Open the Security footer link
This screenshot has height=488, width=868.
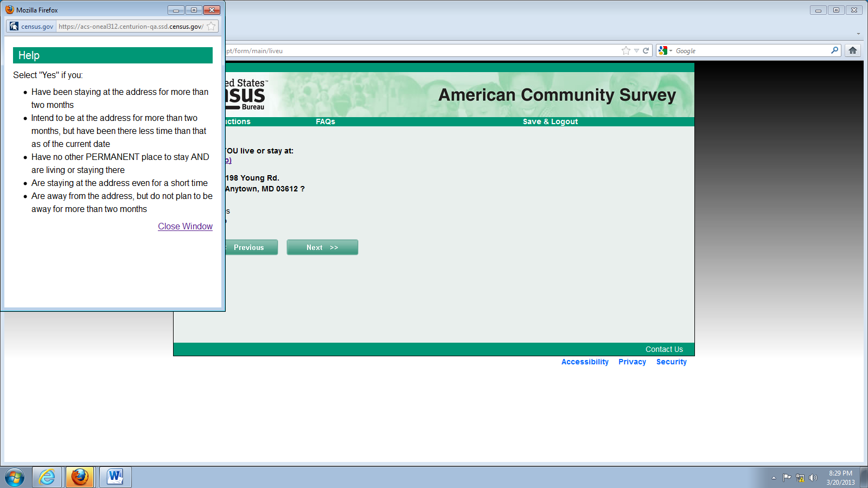[x=672, y=362]
